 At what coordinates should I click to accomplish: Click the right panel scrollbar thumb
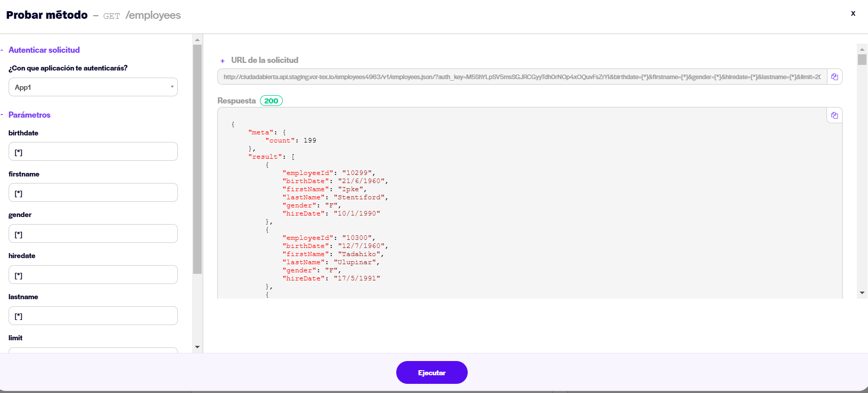click(862, 60)
